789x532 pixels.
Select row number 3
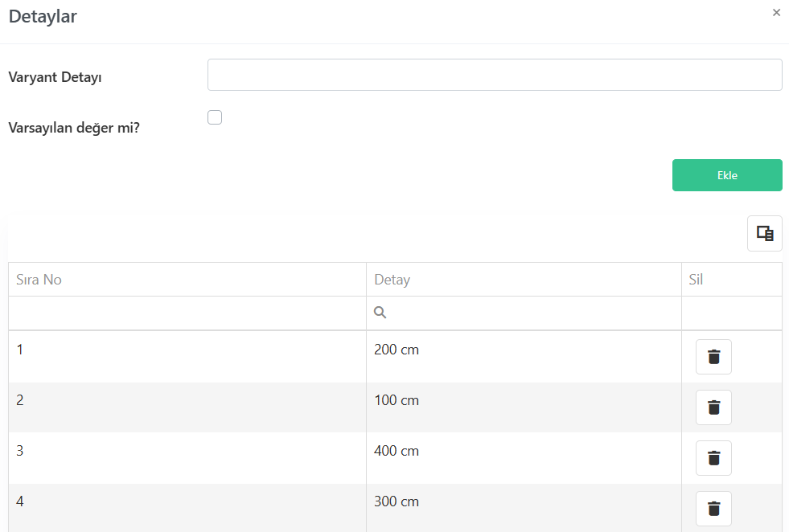click(x=395, y=458)
